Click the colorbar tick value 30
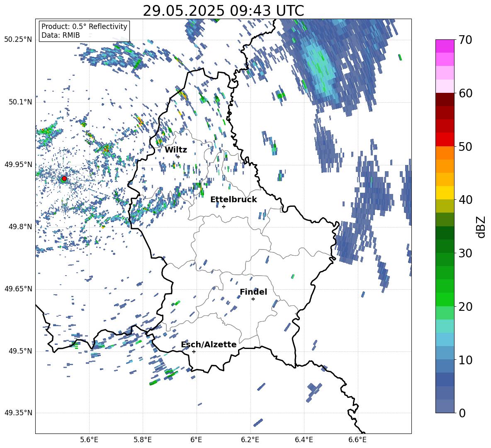The width and height of the screenshot is (491, 448). (x=465, y=253)
